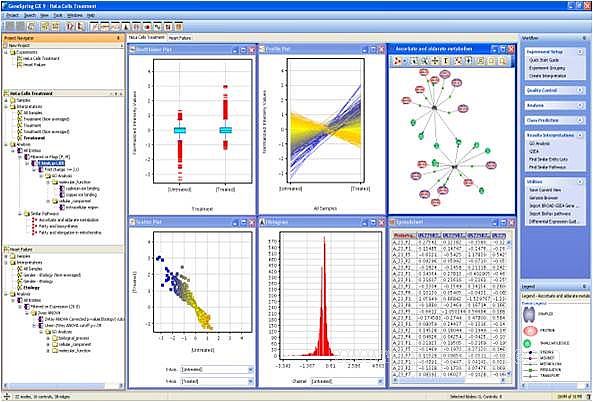This screenshot has width=593, height=402.
Task: Open the pathway layout icon with red nodes
Action: coord(397,61)
